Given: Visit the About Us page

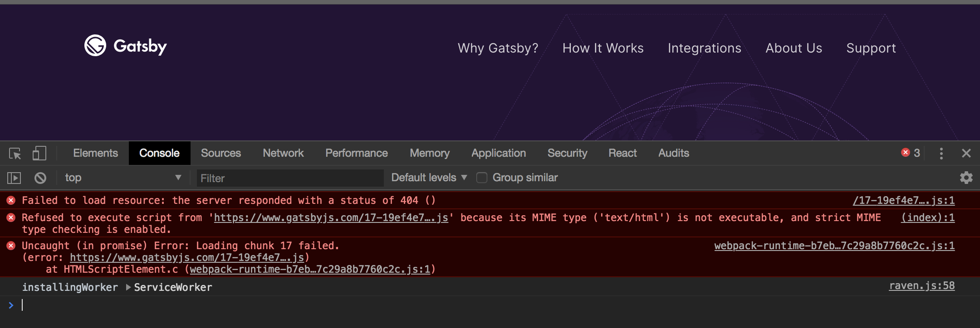Looking at the screenshot, I should click(794, 48).
